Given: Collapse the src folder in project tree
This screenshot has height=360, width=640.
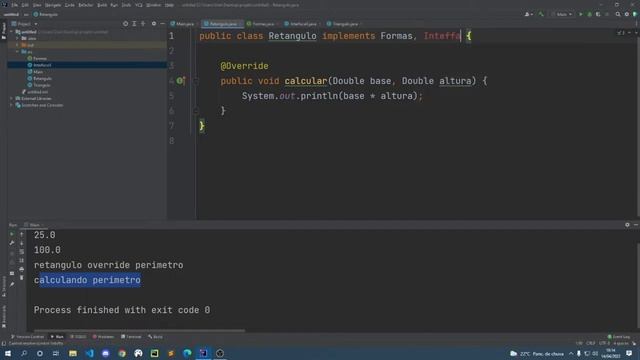Looking at the screenshot, I should pos(18,52).
